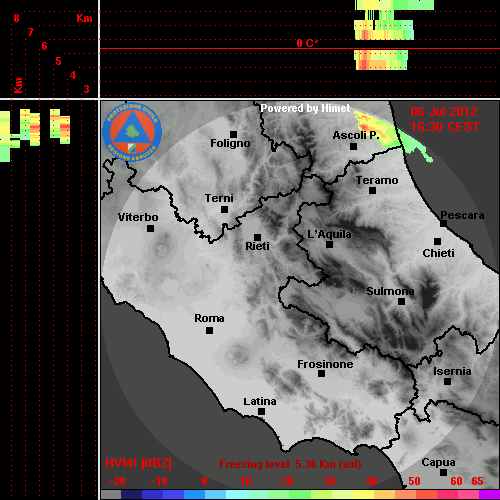Click the Pescara city marker square
Viewport: 500px width, 500px height.
(443, 223)
